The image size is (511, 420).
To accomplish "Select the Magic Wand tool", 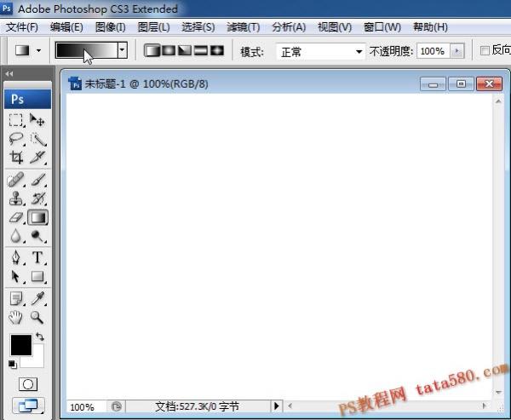I will (37, 139).
